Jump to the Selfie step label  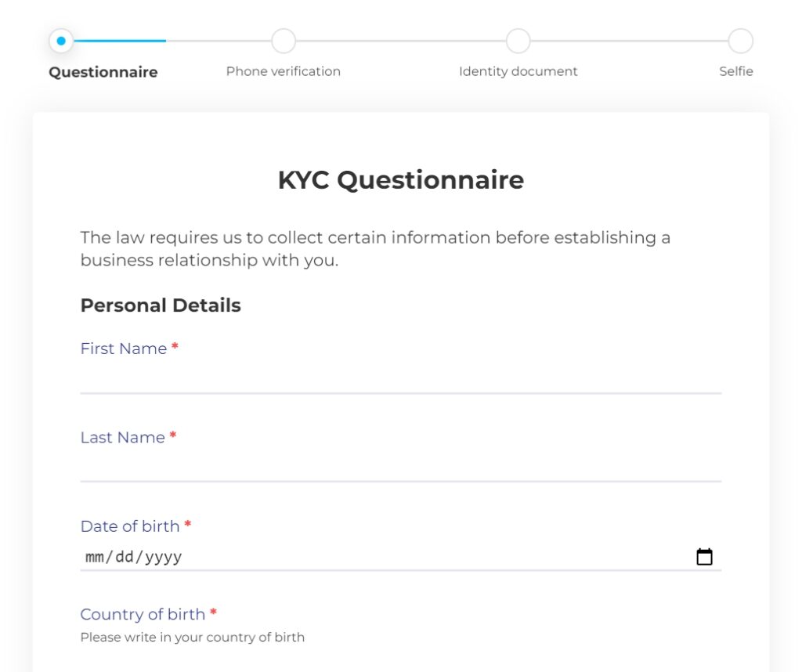pyautogui.click(x=736, y=71)
